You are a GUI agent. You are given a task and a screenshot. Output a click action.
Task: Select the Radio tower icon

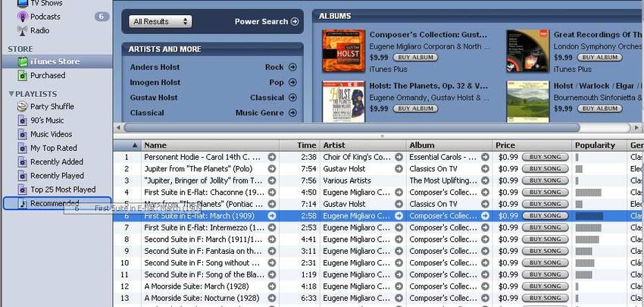click(x=23, y=30)
